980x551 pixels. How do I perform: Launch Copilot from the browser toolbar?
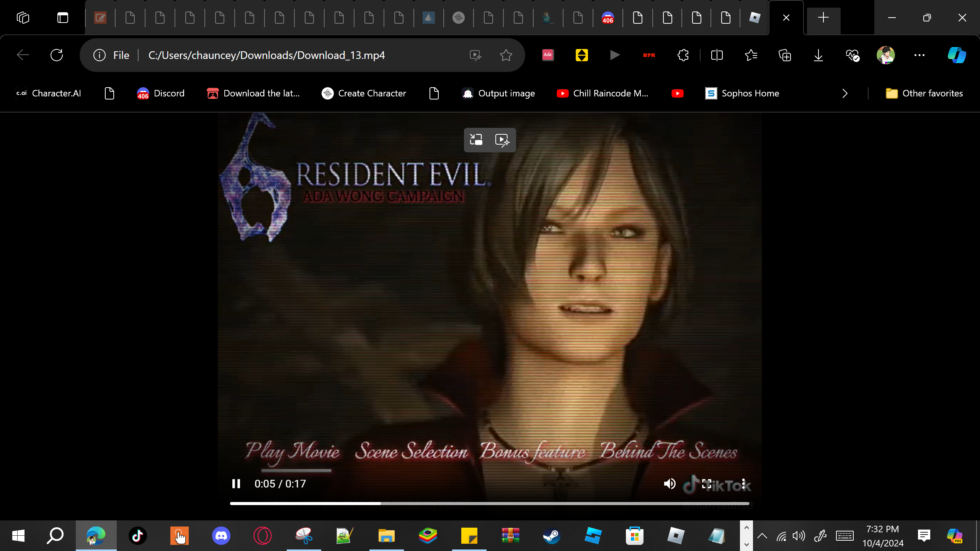(x=957, y=55)
